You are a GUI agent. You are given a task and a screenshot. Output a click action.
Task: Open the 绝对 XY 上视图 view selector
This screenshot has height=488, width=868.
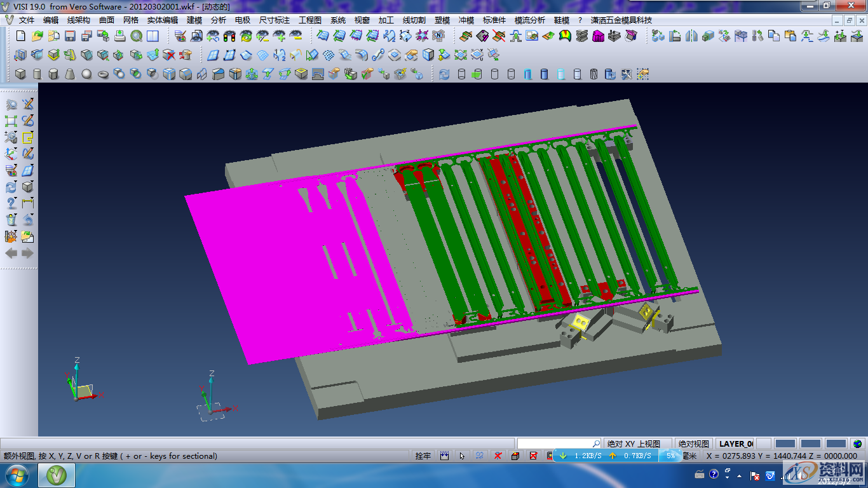[x=637, y=444]
